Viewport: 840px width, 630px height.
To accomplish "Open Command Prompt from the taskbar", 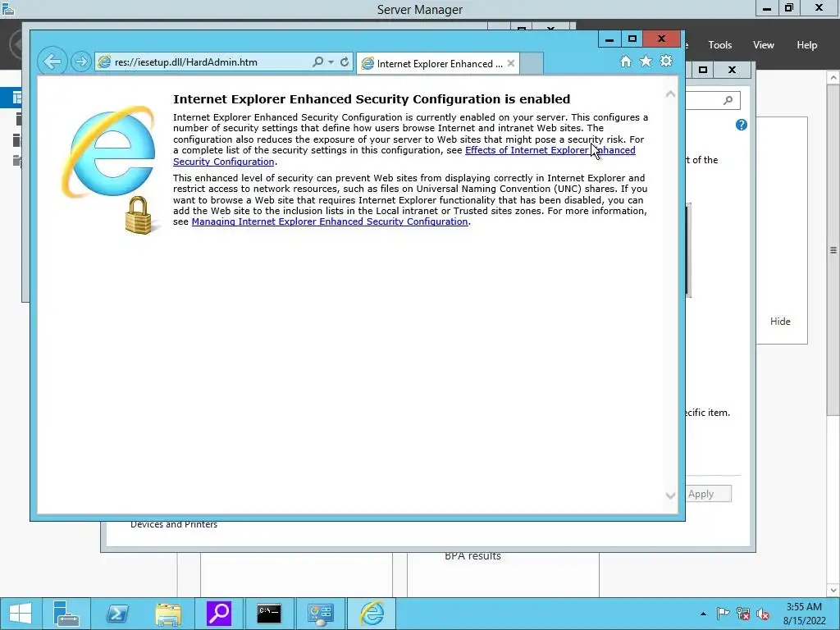I will (x=269, y=614).
